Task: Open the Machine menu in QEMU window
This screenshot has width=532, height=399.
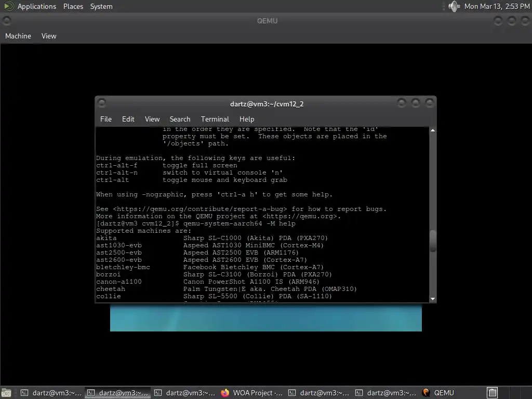Action: pyautogui.click(x=18, y=36)
